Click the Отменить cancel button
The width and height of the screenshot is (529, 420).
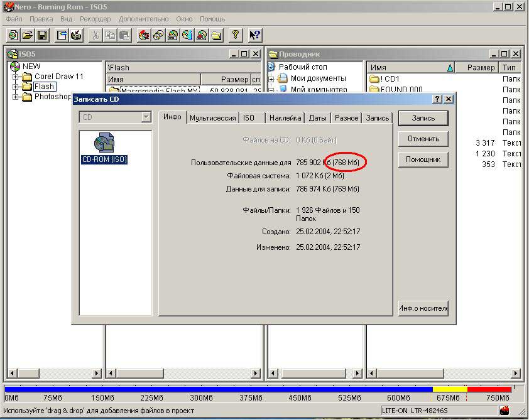(423, 139)
